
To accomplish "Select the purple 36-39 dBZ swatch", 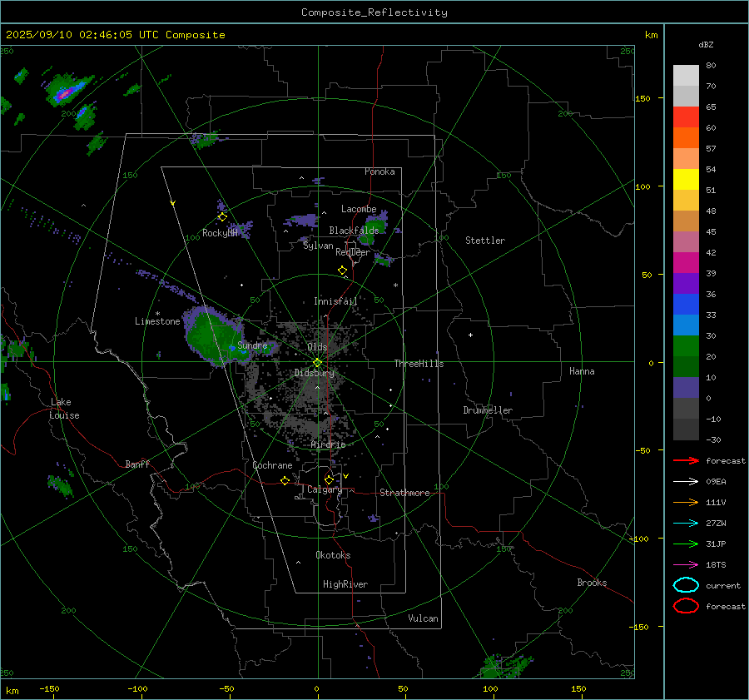I will (686, 284).
